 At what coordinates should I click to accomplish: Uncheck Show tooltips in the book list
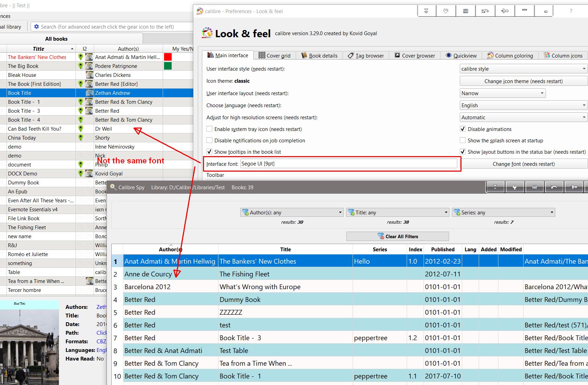pos(209,152)
